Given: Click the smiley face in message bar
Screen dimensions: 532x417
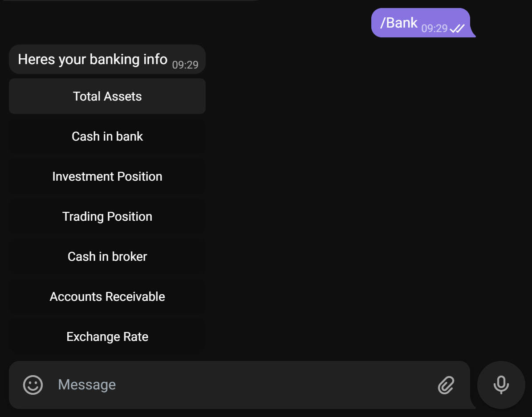Looking at the screenshot, I should click(32, 385).
